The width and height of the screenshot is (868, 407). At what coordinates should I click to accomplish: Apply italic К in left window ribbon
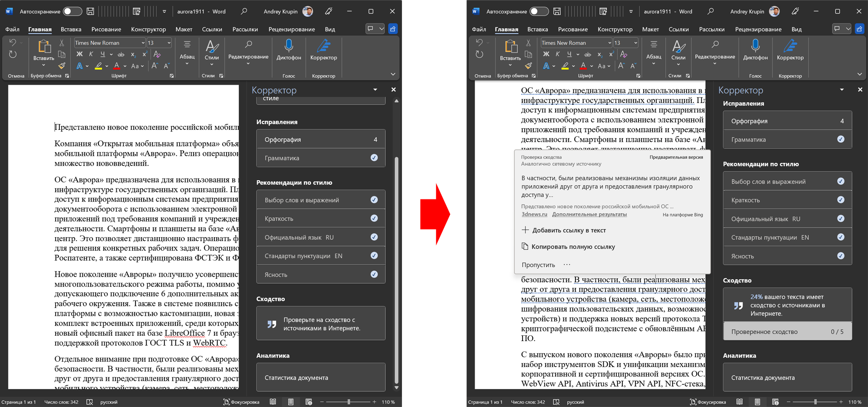[x=91, y=54]
